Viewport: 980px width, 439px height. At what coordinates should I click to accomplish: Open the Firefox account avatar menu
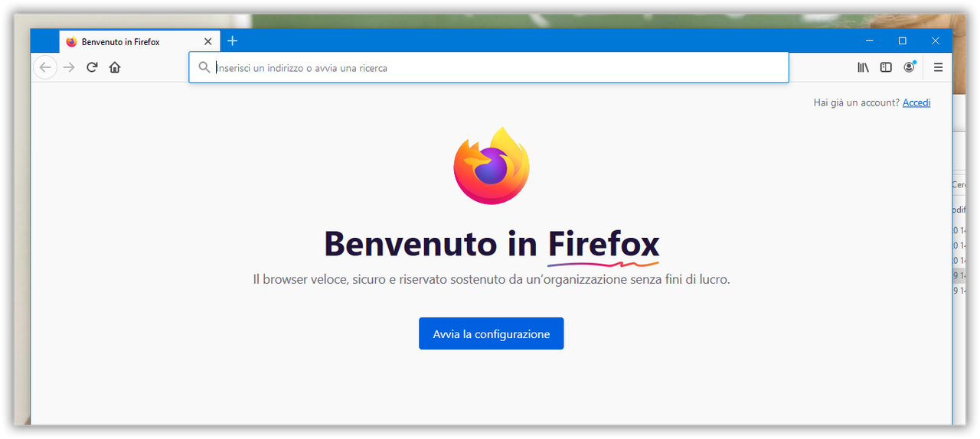point(909,67)
